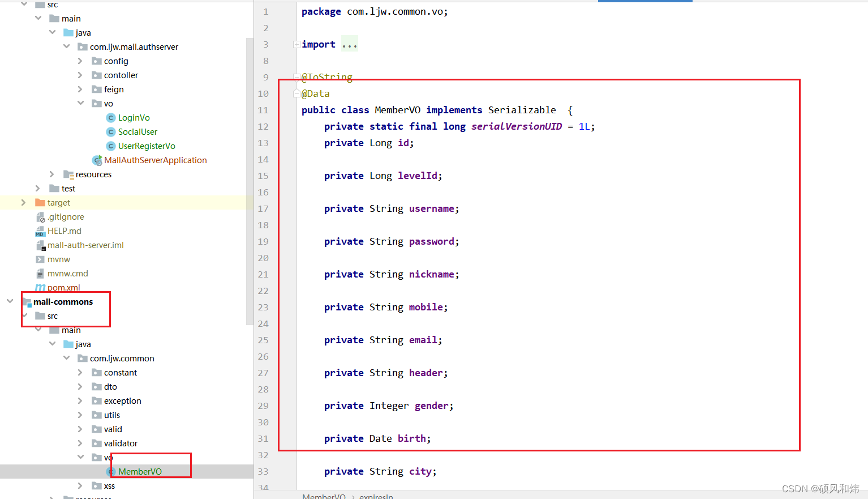Select the pom.xml file
The width and height of the screenshot is (868, 499).
click(63, 288)
